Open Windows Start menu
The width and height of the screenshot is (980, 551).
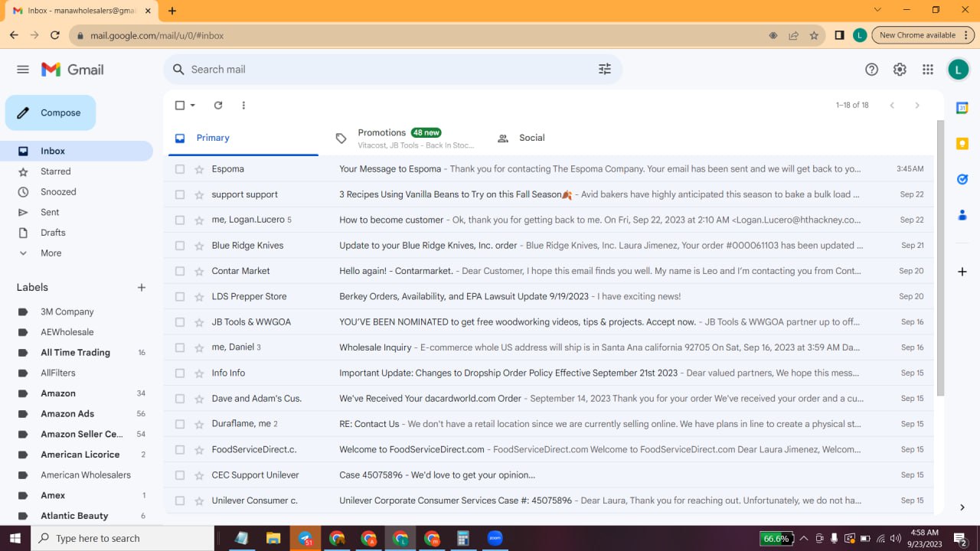tap(15, 538)
